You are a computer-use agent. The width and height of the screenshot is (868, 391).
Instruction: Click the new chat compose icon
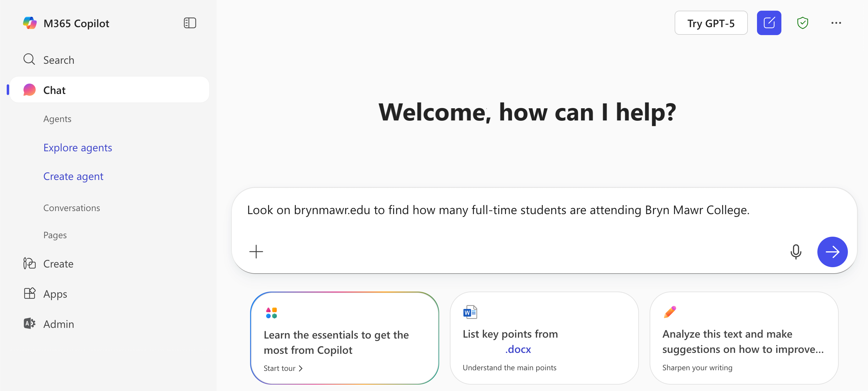(769, 23)
